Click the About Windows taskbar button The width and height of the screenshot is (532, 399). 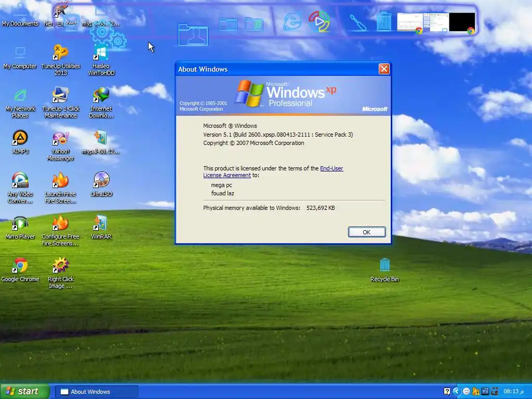point(96,392)
